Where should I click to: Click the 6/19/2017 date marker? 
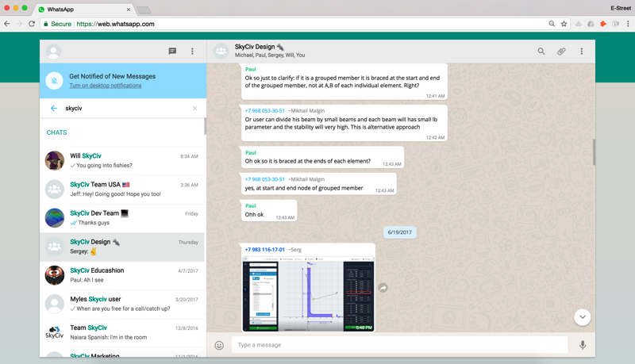click(x=400, y=232)
